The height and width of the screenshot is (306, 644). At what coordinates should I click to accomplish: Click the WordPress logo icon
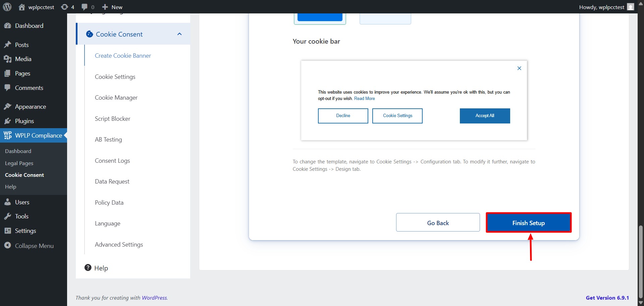[7, 7]
